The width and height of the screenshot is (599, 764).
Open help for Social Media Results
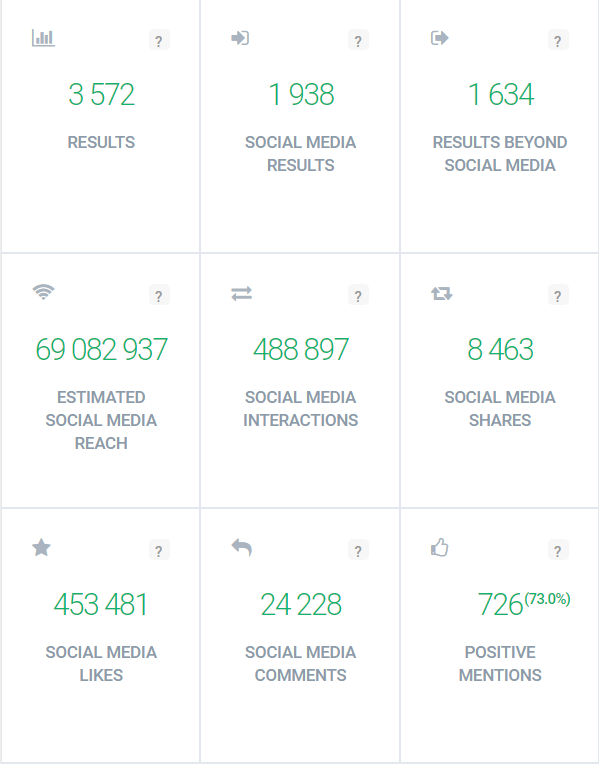[358, 40]
